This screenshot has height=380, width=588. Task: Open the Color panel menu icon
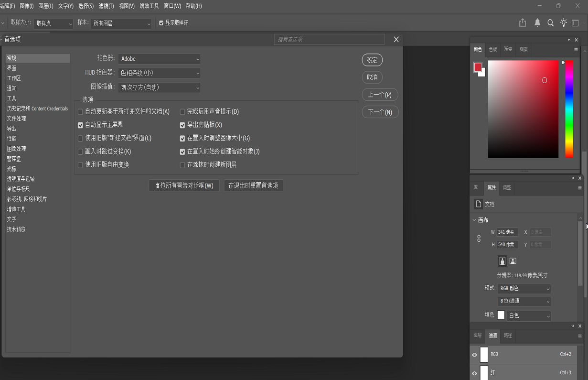pos(576,49)
